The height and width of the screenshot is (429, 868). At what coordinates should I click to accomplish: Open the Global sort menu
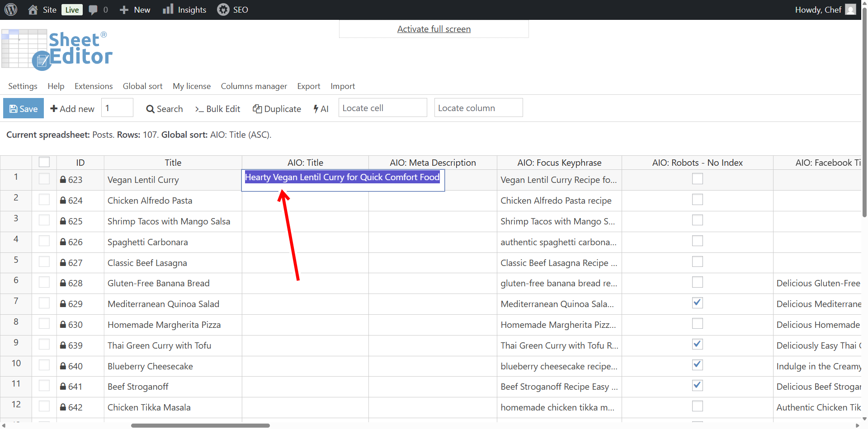pyautogui.click(x=142, y=86)
